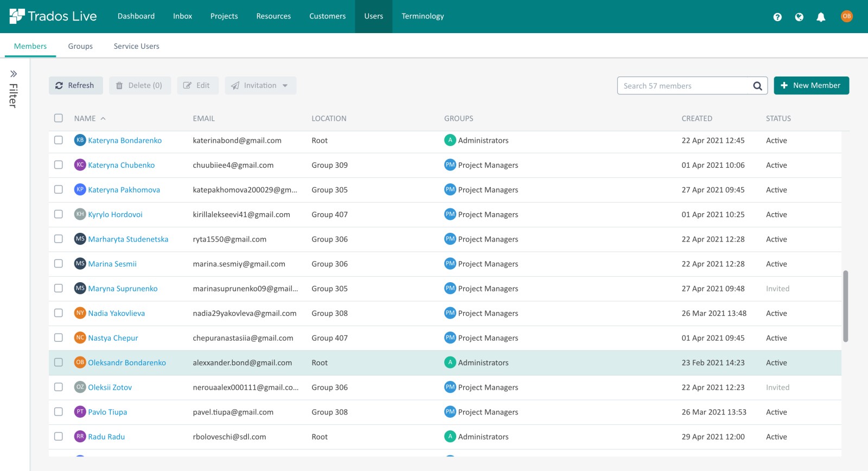Check the box for Marina Sesmii
Screen dimensions: 868x471
(59, 264)
